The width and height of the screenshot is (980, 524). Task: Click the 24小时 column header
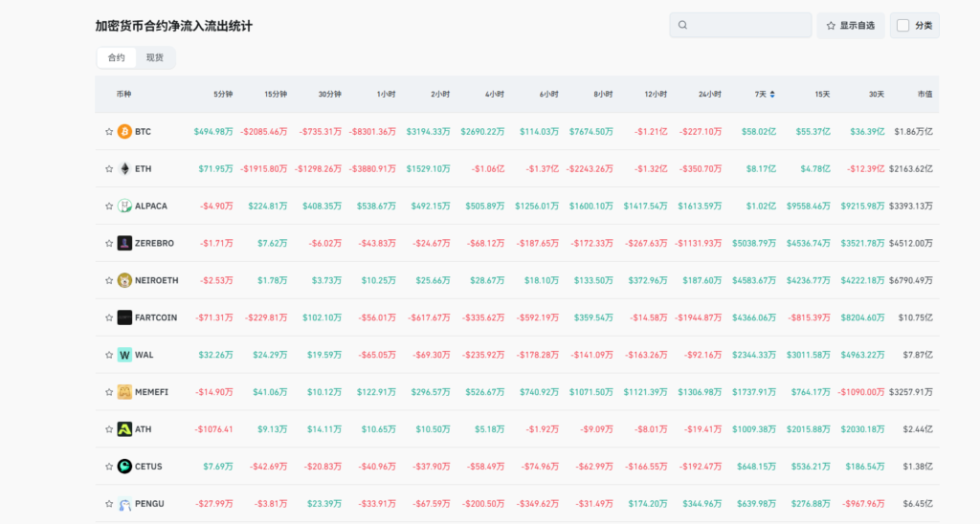(x=709, y=95)
